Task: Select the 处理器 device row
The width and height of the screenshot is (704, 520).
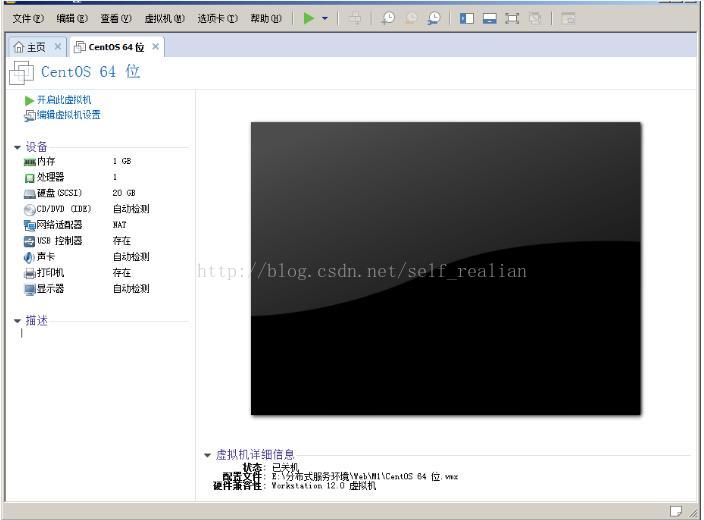Action: (x=86, y=177)
